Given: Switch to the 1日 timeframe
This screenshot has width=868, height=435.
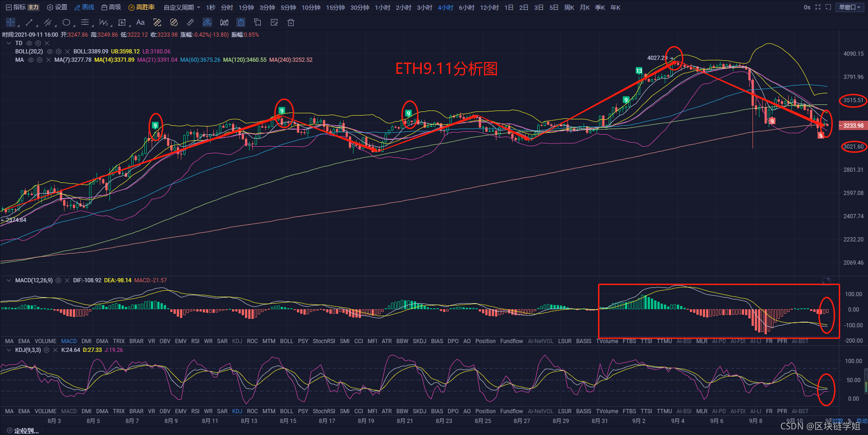Looking at the screenshot, I should 509,7.
